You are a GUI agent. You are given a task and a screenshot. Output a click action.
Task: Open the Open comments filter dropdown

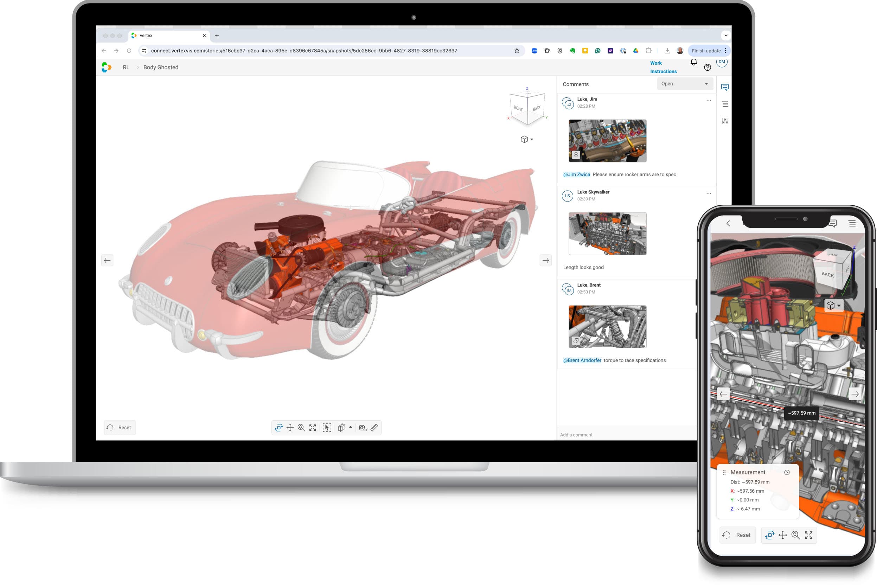[x=685, y=83]
